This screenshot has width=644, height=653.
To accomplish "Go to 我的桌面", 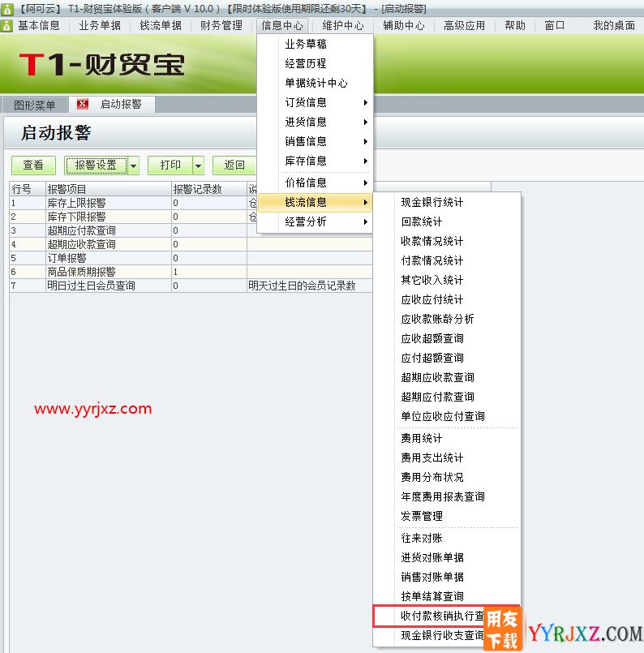I will coord(614,25).
